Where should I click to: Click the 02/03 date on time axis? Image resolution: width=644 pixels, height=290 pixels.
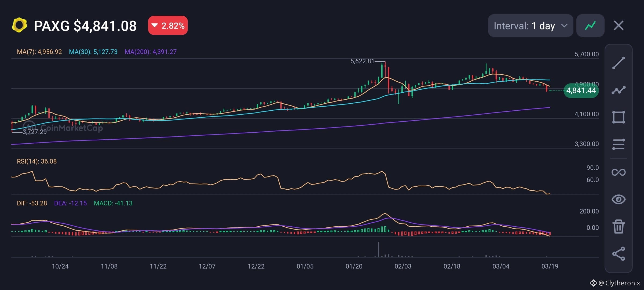coord(403,266)
